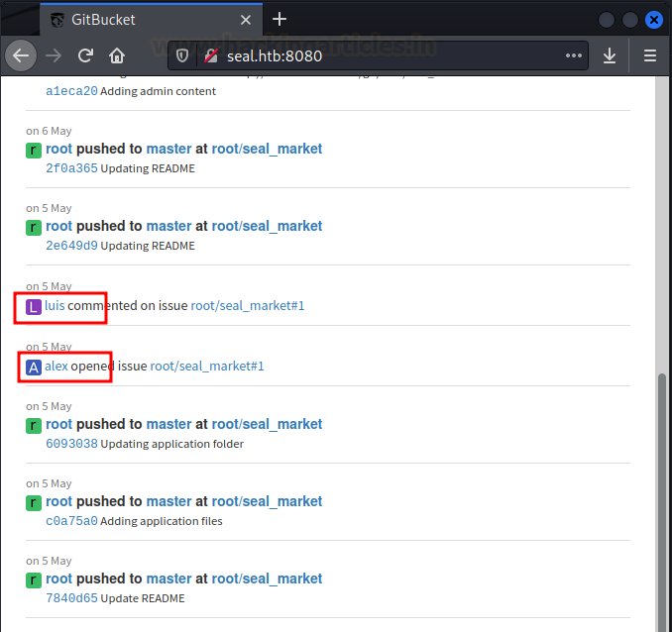The height and width of the screenshot is (632, 672).
Task: Open root/seal_market repo above commit c0a75a0
Action: [x=267, y=501]
